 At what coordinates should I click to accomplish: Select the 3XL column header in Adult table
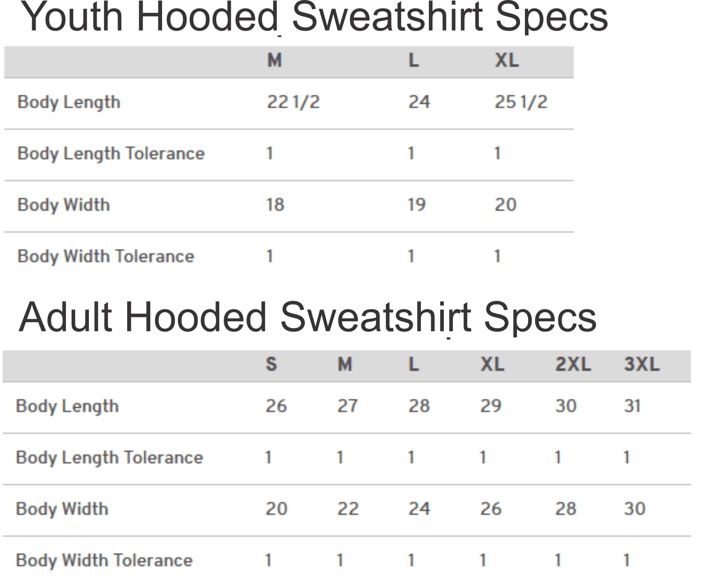tap(641, 365)
